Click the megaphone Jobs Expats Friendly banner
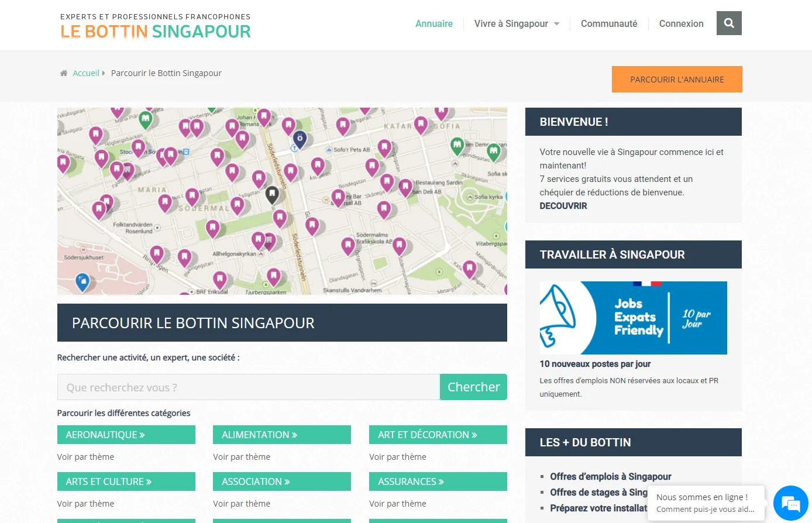Screen dimensions: 812x523 coord(633,318)
